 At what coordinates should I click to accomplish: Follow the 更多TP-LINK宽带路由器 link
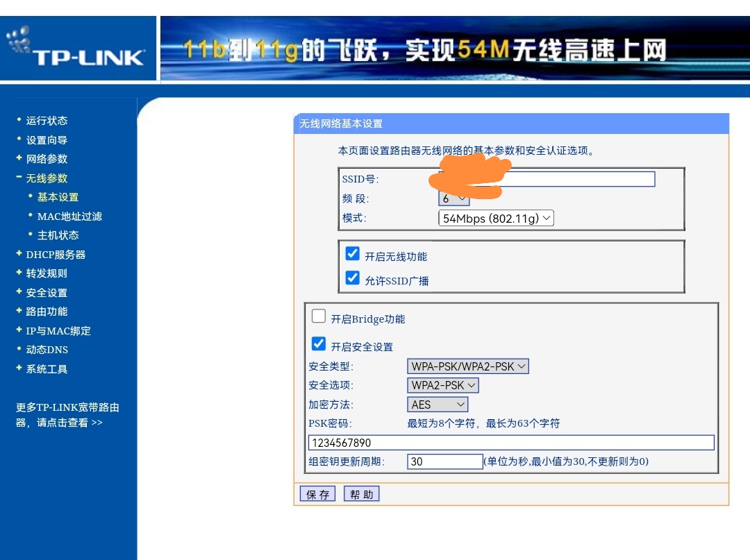coord(67,415)
